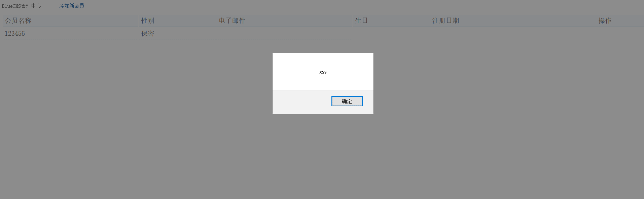Select the 操作 column header
This screenshot has height=199, width=644.
click(x=605, y=21)
